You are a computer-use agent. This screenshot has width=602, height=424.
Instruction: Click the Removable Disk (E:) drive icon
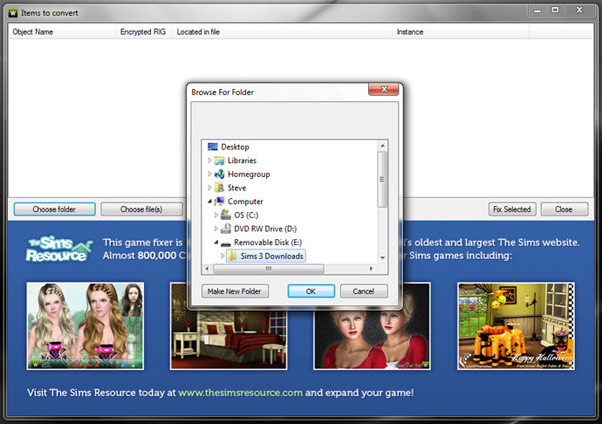226,242
